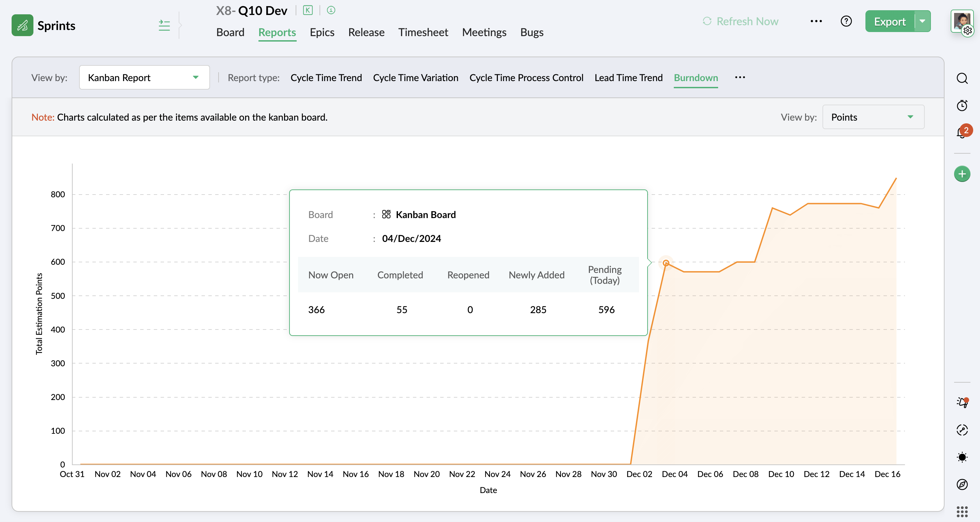Click the green plus add button

click(962, 174)
